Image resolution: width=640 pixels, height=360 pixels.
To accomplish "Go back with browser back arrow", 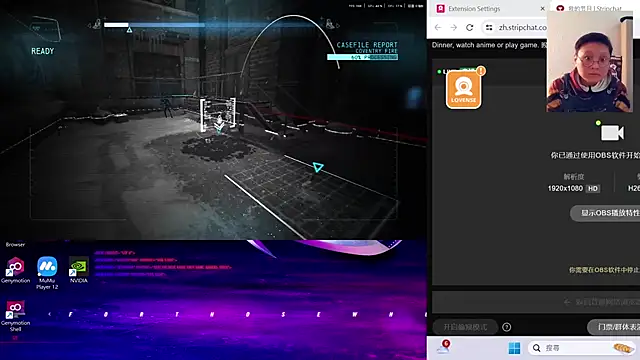I will tap(438, 27).
